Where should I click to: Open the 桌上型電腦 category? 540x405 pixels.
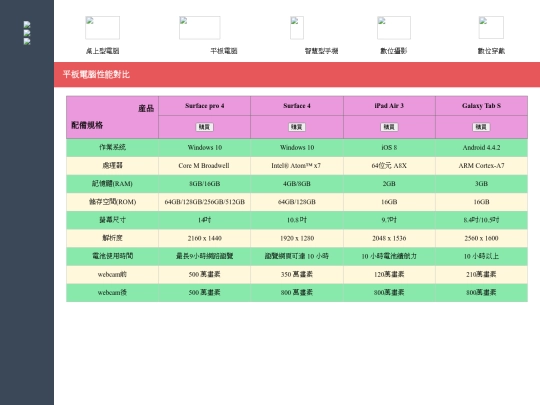click(x=103, y=51)
